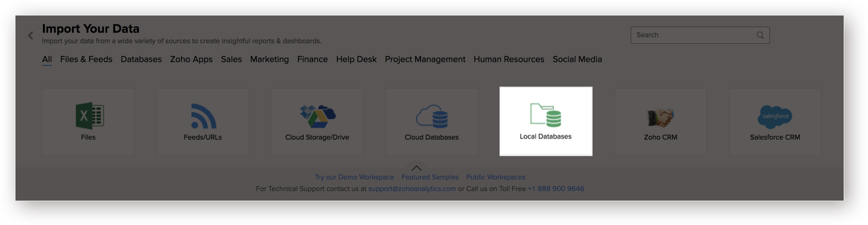Click the toll free number +1 888 900 9646
Image resolution: width=868 pixels, height=225 pixels.
tap(556, 189)
